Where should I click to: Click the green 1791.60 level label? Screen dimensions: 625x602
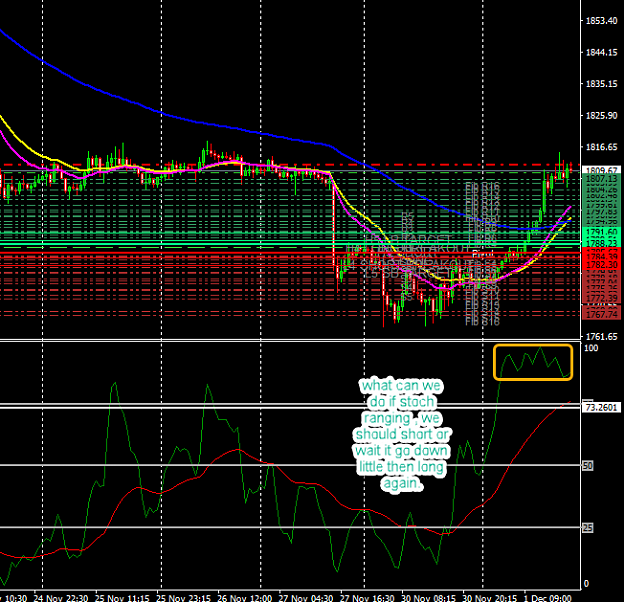602,232
